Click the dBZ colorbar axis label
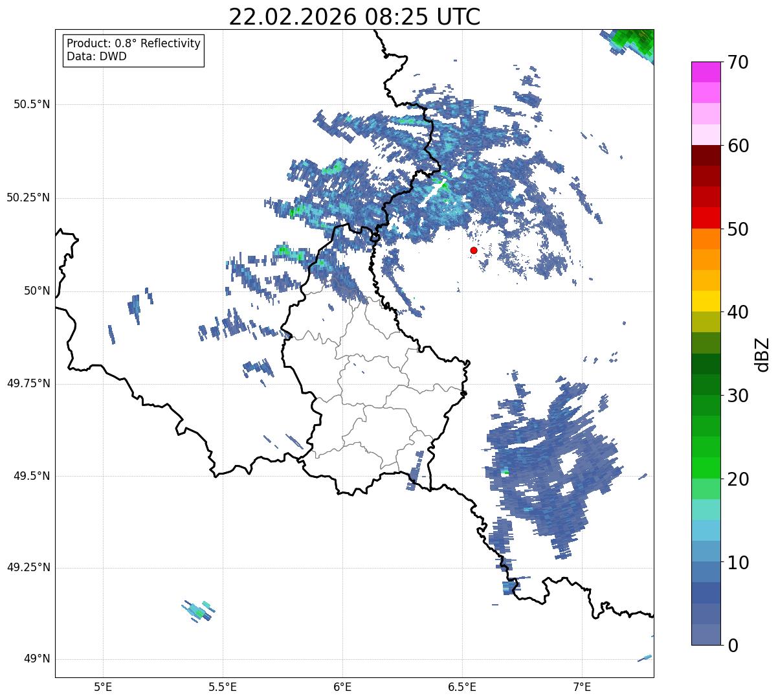The height and width of the screenshot is (700, 778). (x=762, y=354)
